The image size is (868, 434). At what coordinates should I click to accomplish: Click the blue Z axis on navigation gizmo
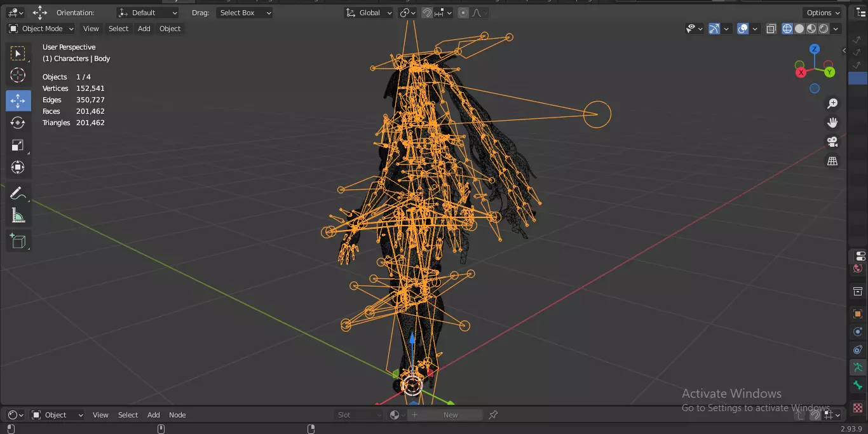click(x=815, y=49)
